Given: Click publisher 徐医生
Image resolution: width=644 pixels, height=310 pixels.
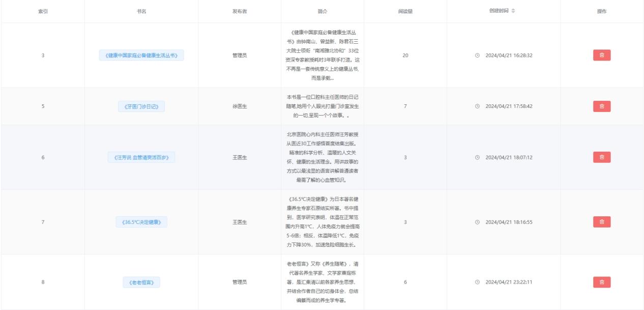Looking at the screenshot, I should click(x=240, y=106).
